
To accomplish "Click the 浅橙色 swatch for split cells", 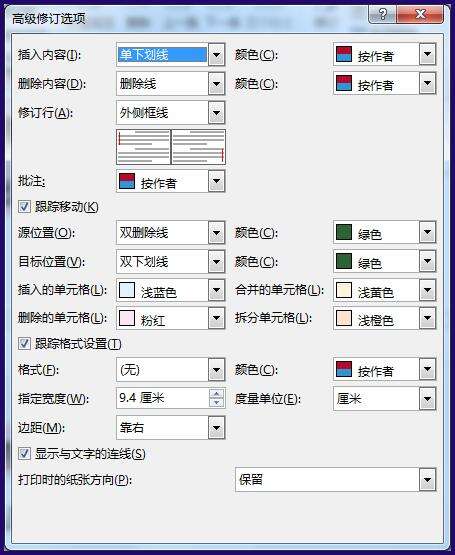I will pos(343,318).
